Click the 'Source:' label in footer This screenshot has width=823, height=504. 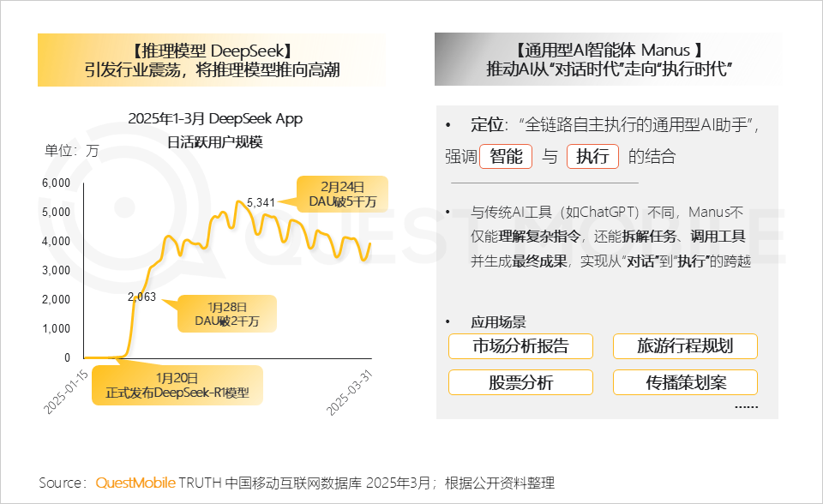63,483
